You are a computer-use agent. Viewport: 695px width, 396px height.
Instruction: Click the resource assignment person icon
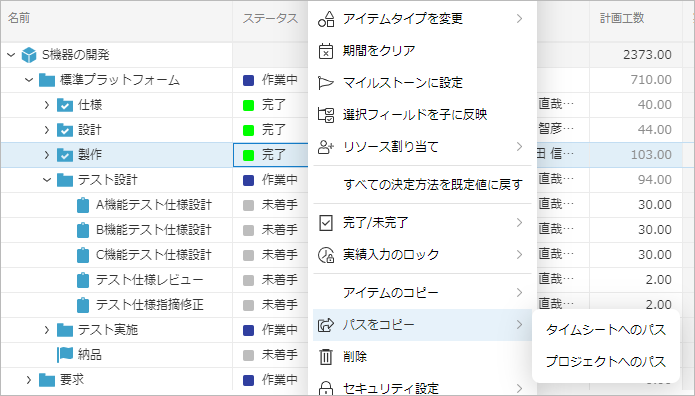[x=326, y=147]
